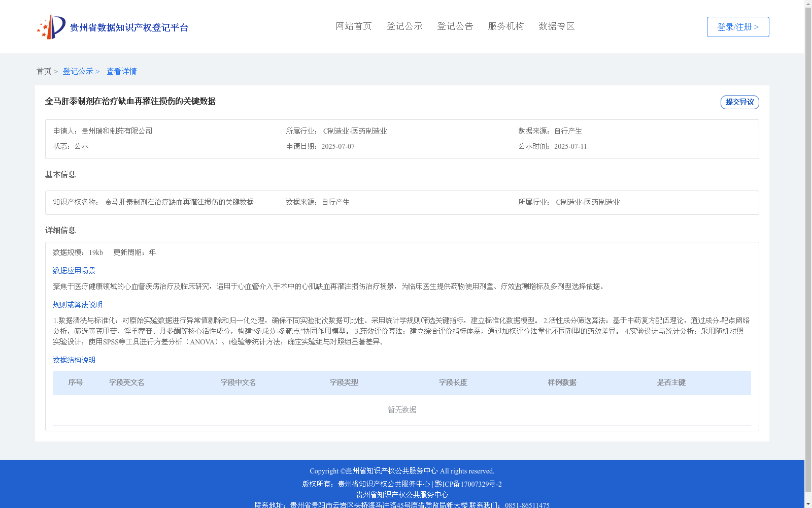Click the scrollbar up arrow
The height and width of the screenshot is (508, 812).
pos(808,4)
